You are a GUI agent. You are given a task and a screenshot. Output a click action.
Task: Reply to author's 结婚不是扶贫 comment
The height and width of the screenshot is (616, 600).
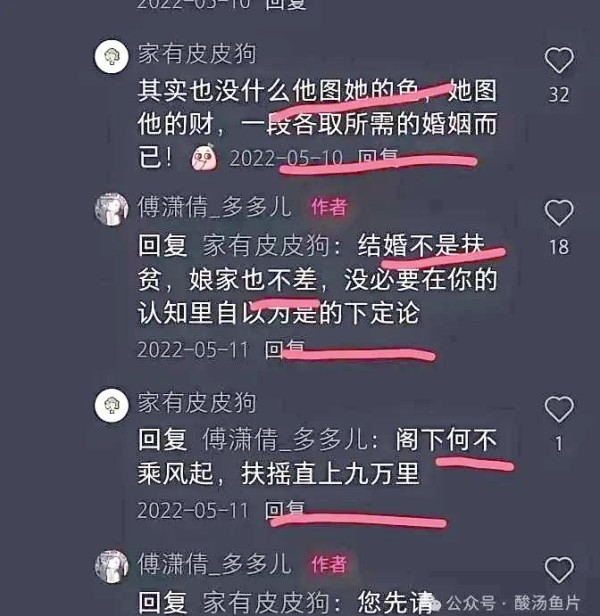tap(284, 349)
